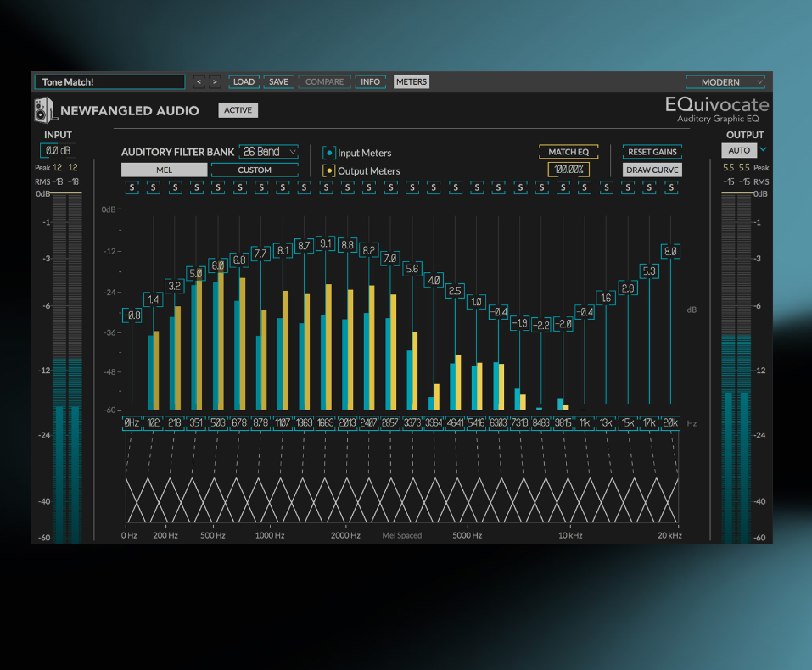This screenshot has height=670, width=812.
Task: Enable DRAW CURVE mode
Action: click(x=652, y=170)
